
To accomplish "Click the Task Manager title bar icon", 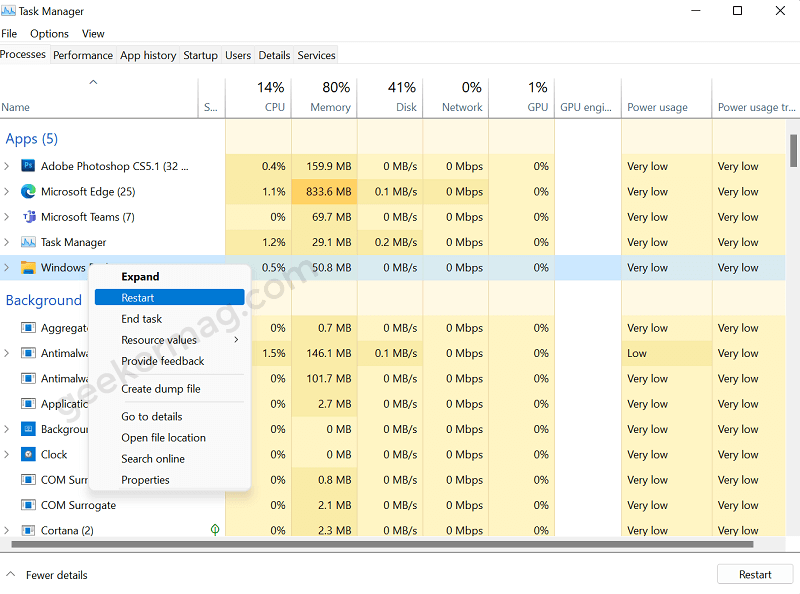I will point(8,10).
